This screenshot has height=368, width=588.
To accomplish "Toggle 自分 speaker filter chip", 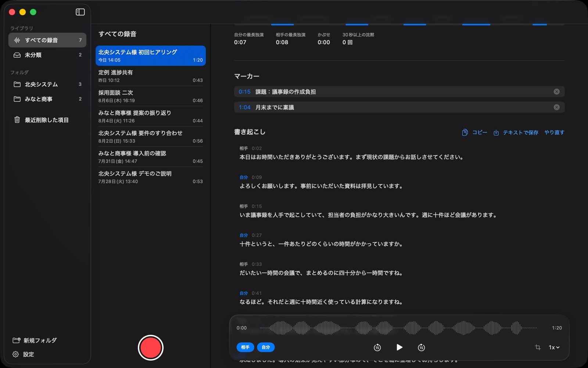I will pos(266,347).
